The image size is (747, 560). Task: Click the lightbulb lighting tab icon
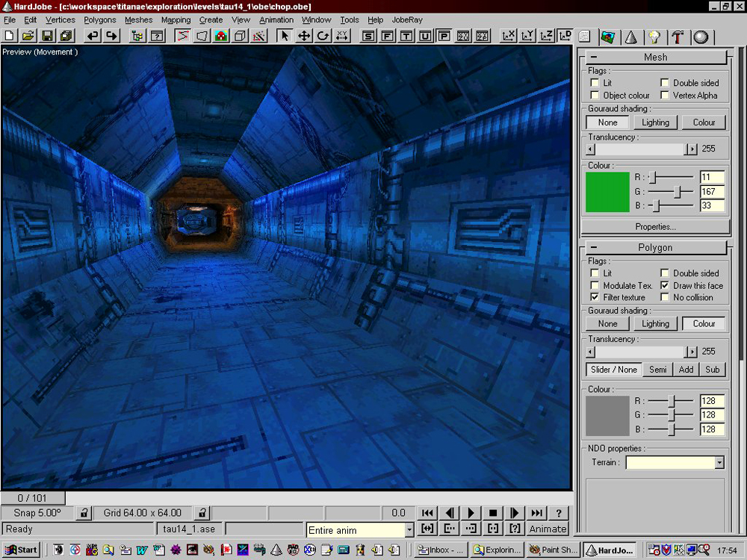tap(654, 37)
